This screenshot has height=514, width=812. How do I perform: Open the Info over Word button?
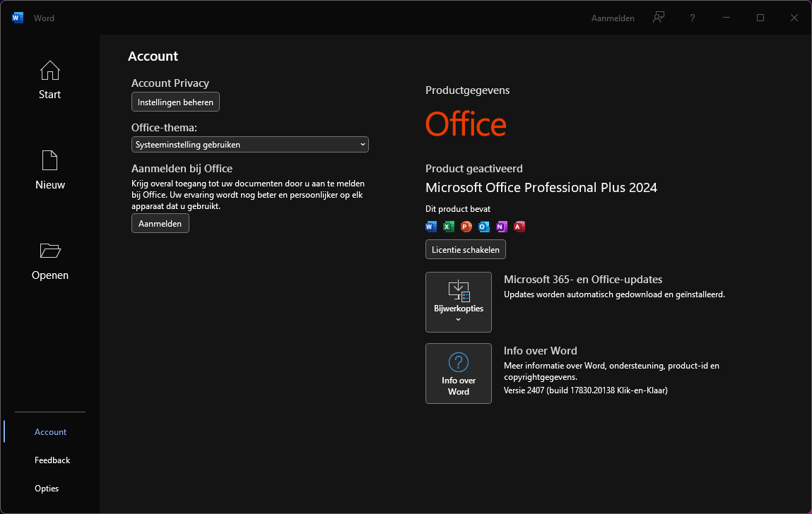[459, 373]
